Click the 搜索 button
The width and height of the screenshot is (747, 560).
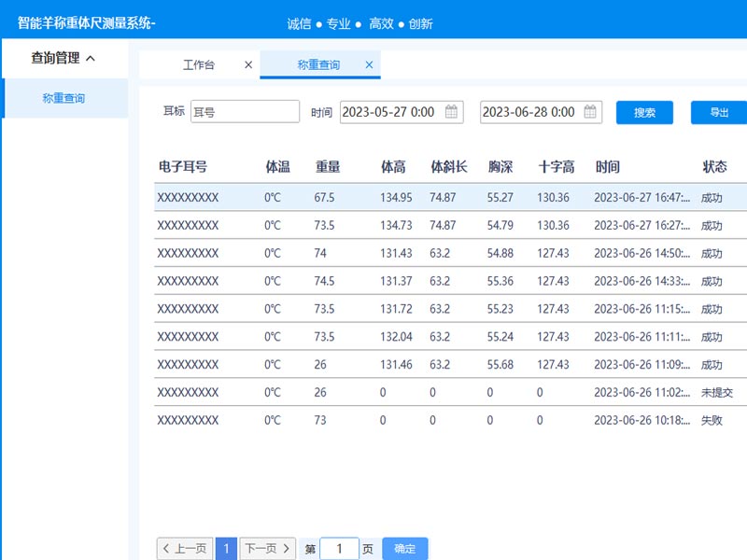644,112
